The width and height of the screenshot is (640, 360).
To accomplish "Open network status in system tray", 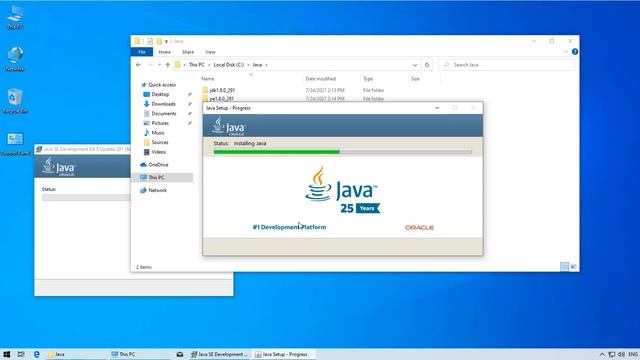I will coord(611,354).
